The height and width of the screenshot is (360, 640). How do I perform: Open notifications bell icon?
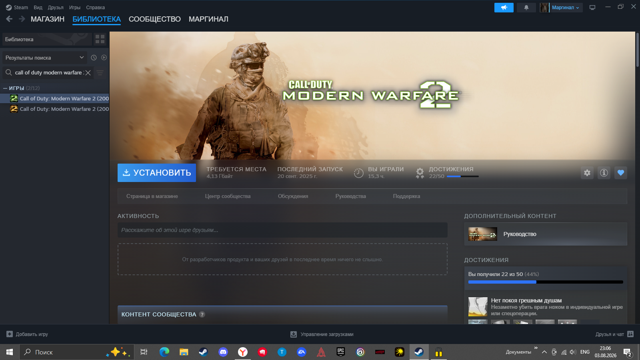[526, 7]
